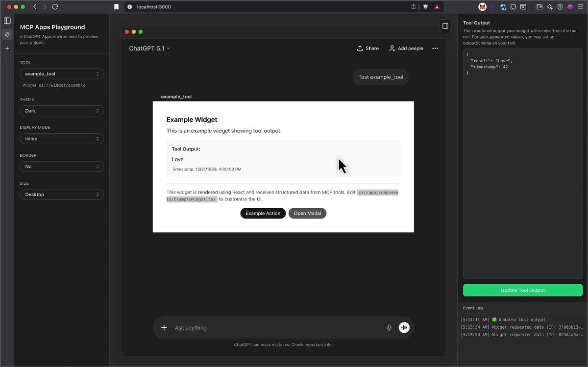Click the Share button in chat header
This screenshot has height=367, width=588.
(367, 49)
